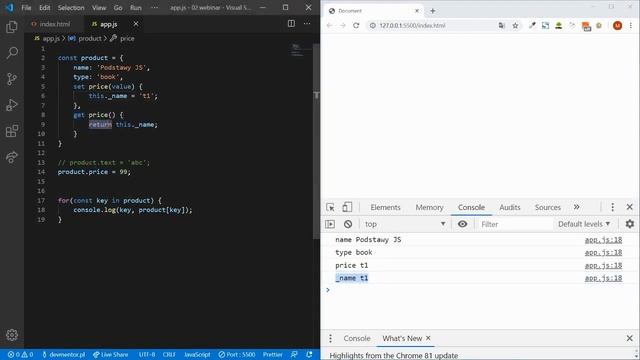
Task: Open the Source Control view
Action: click(12, 79)
